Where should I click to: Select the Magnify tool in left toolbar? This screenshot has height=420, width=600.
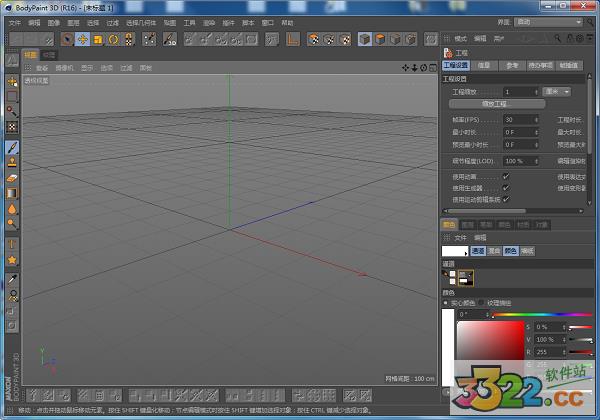pos(12,110)
